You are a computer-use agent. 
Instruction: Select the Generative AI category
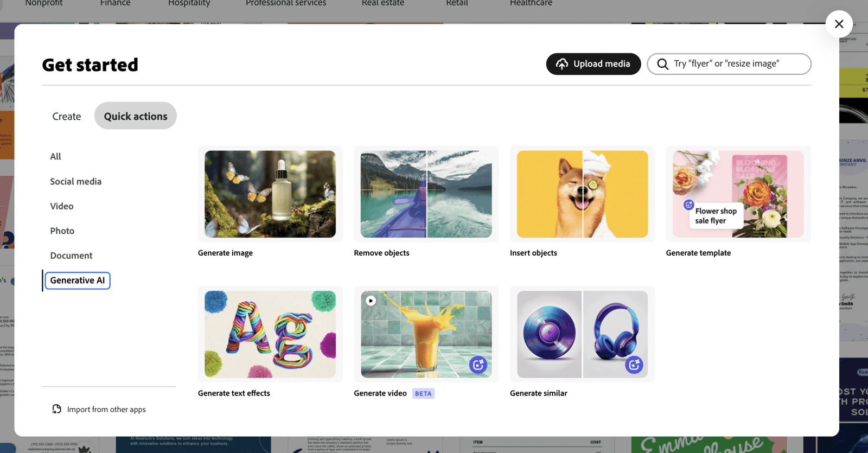pyautogui.click(x=78, y=280)
